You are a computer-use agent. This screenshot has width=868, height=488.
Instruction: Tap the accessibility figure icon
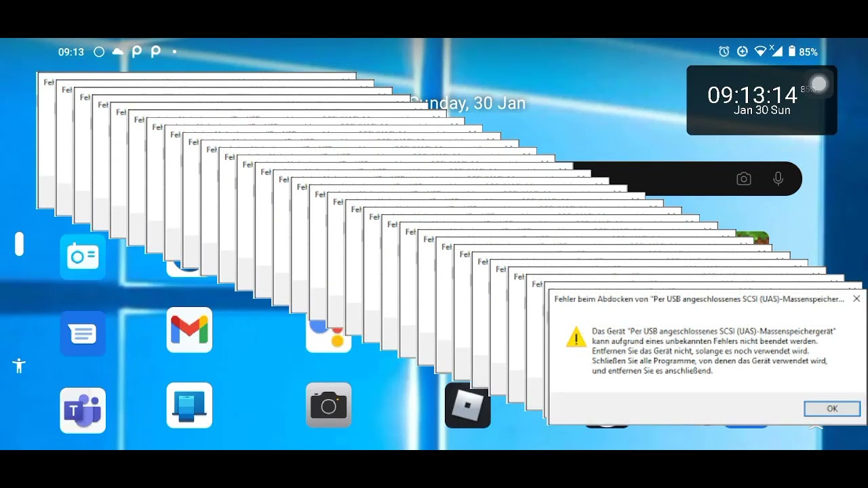19,366
